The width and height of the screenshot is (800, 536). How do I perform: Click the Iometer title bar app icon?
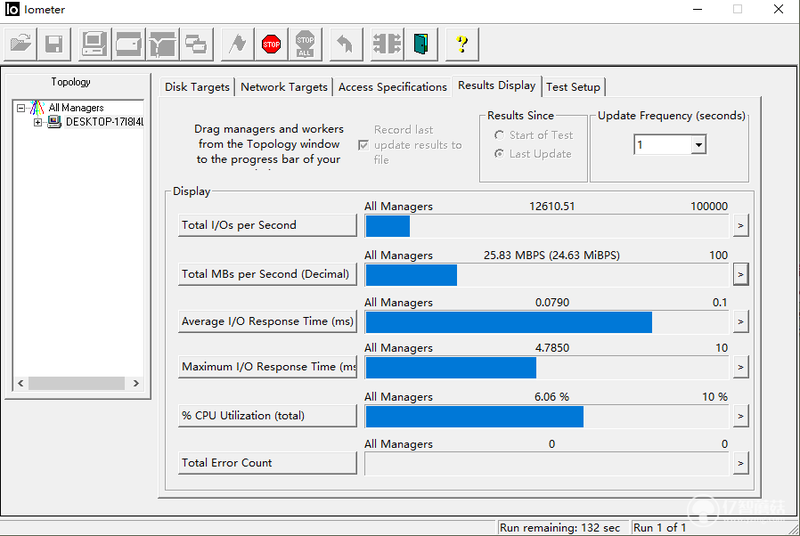[x=12, y=9]
